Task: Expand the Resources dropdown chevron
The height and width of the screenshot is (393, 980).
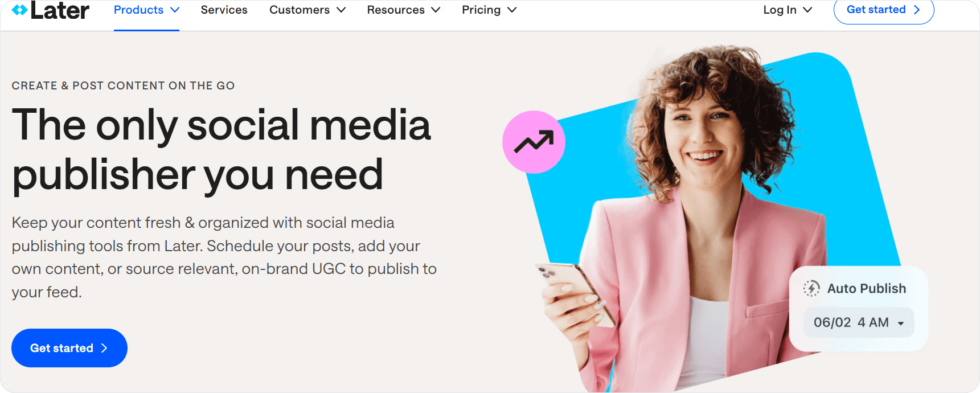Action: 436,10
